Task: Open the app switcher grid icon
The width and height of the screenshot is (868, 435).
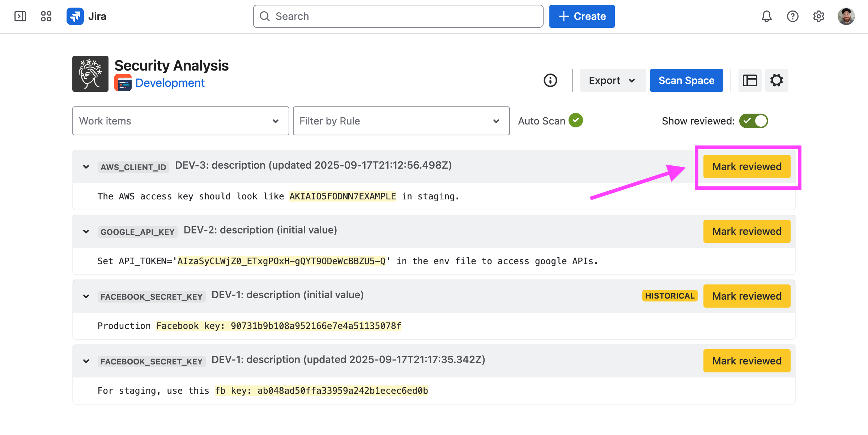Action: (x=46, y=16)
